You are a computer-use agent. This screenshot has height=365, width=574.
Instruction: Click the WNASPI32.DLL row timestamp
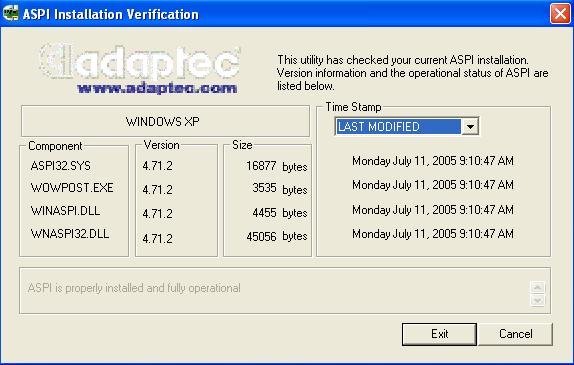click(x=433, y=234)
